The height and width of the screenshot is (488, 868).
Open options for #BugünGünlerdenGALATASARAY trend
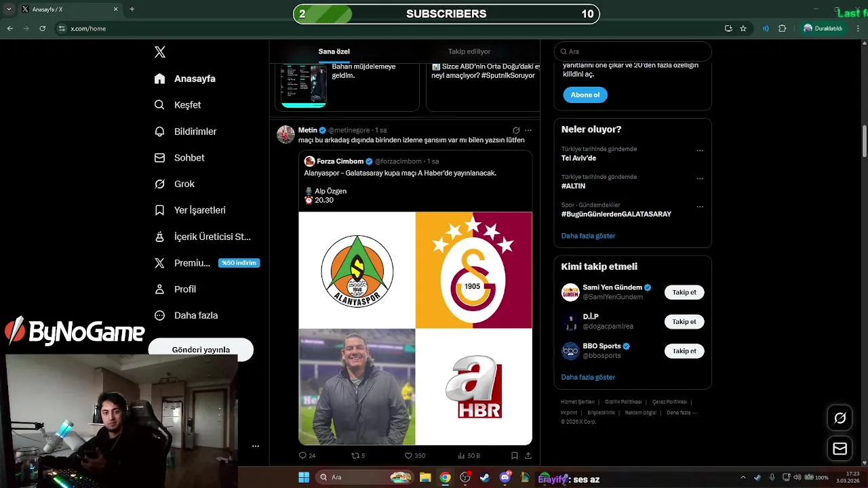pyautogui.click(x=700, y=207)
